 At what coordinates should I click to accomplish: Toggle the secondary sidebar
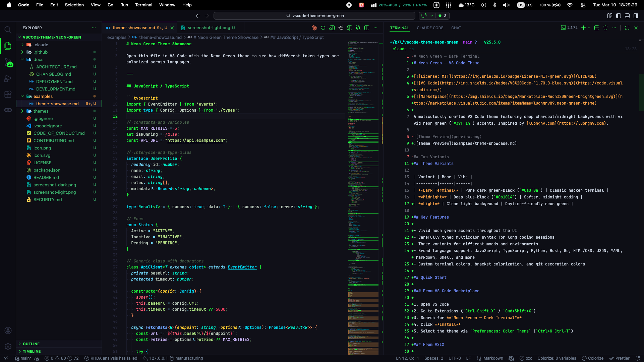point(636,16)
